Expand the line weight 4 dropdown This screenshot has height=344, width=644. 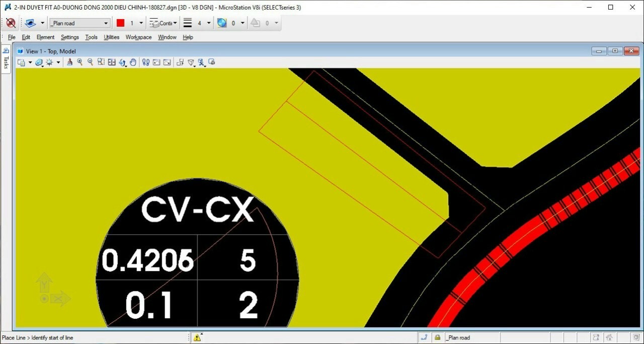[x=209, y=23]
